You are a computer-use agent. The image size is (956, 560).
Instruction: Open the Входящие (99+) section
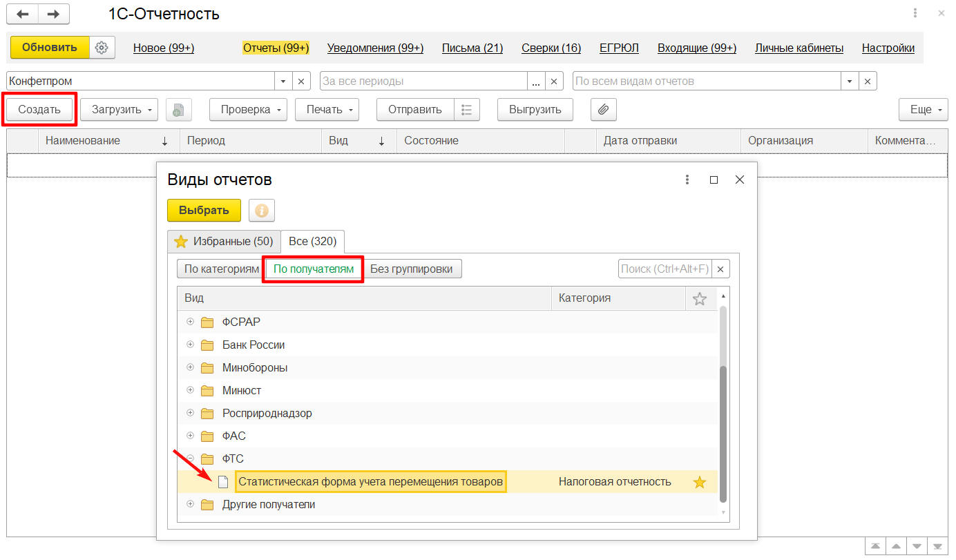pos(697,48)
